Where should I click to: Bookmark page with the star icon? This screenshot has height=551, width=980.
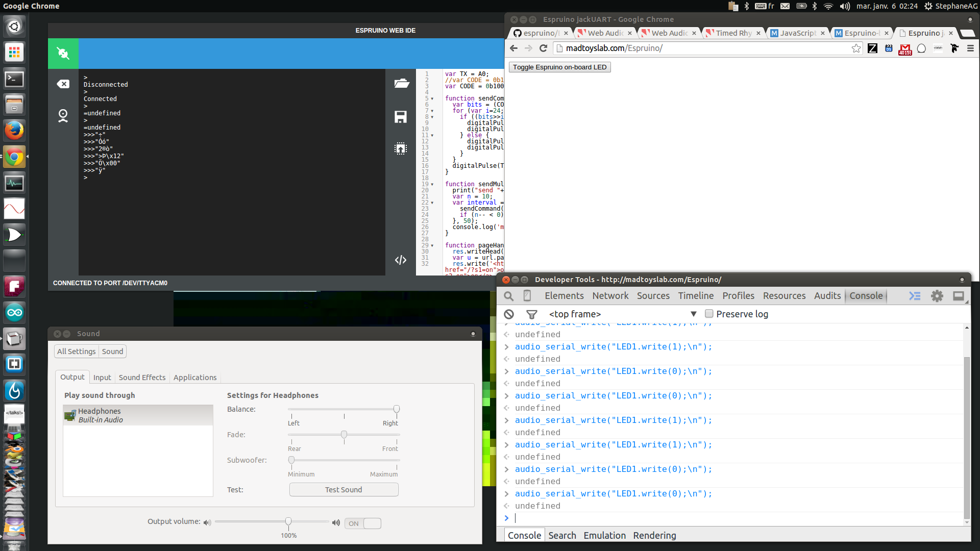click(x=856, y=48)
